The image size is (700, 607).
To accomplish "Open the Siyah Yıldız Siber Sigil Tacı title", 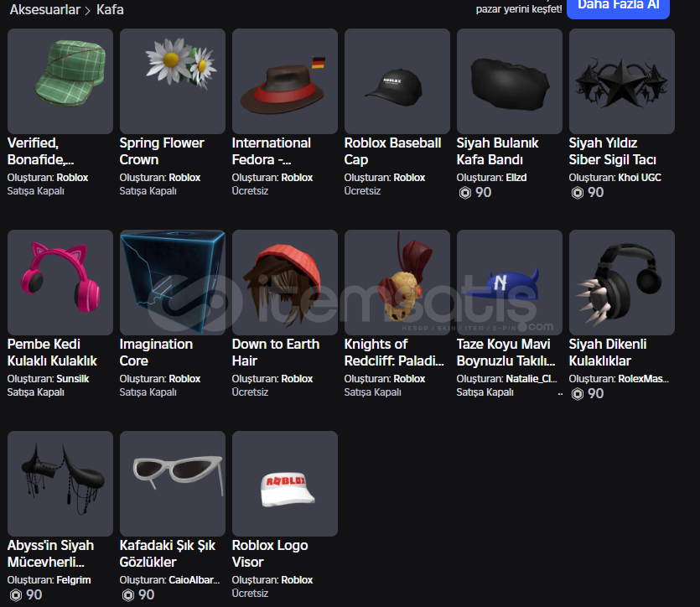I will pyautogui.click(x=613, y=151).
